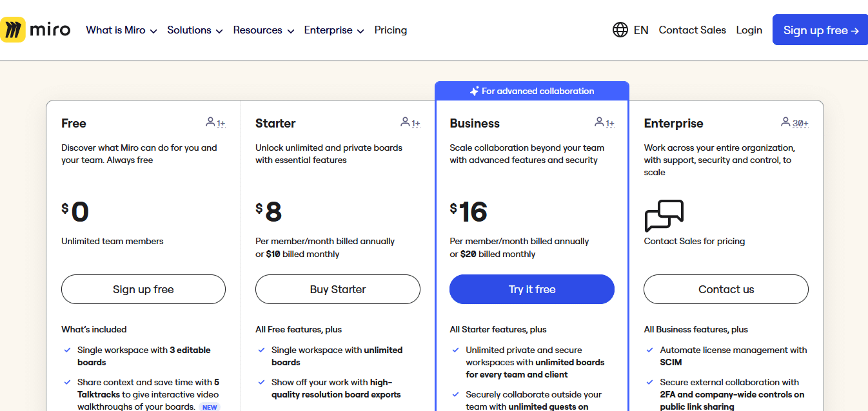Click checkmark beside Automate license management
Screen dimensions: 868x411
649,350
